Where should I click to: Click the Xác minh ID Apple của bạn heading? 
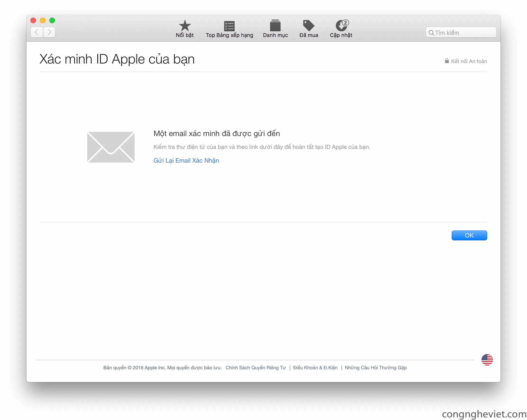tap(117, 59)
